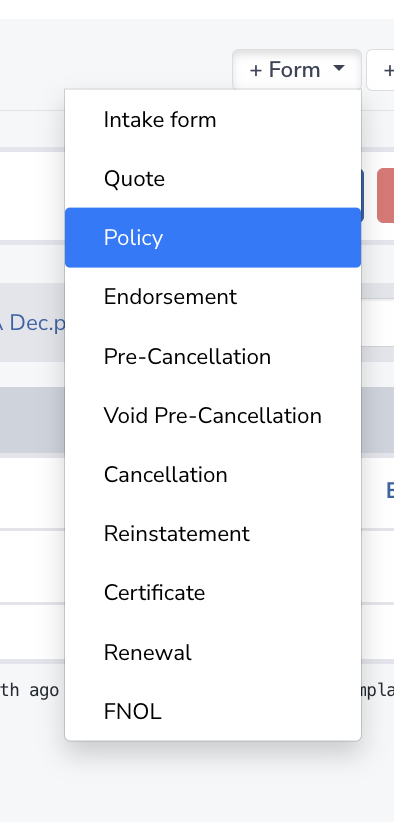The width and height of the screenshot is (394, 822).
Task: Collapse the + Form dropdown button
Action: (x=297, y=70)
